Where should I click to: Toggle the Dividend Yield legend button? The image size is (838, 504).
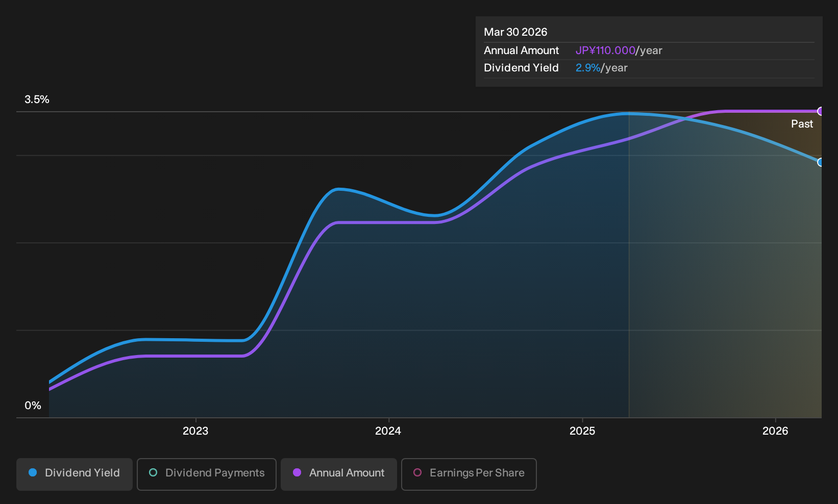pyautogui.click(x=75, y=474)
